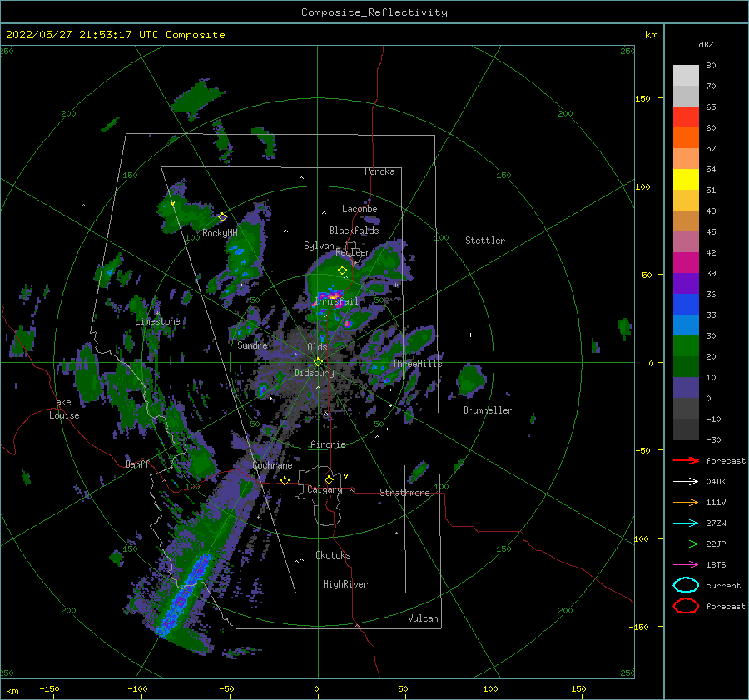Select the Okotoks label

333,555
